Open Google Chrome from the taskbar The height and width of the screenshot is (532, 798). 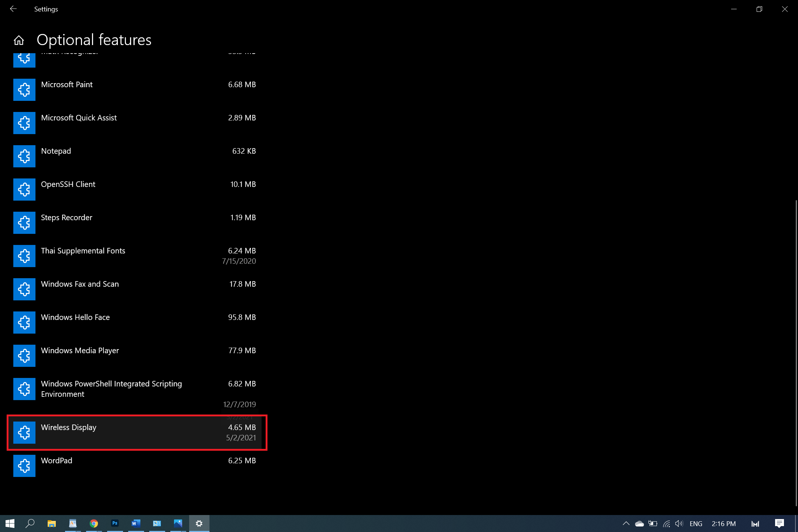[x=94, y=524]
